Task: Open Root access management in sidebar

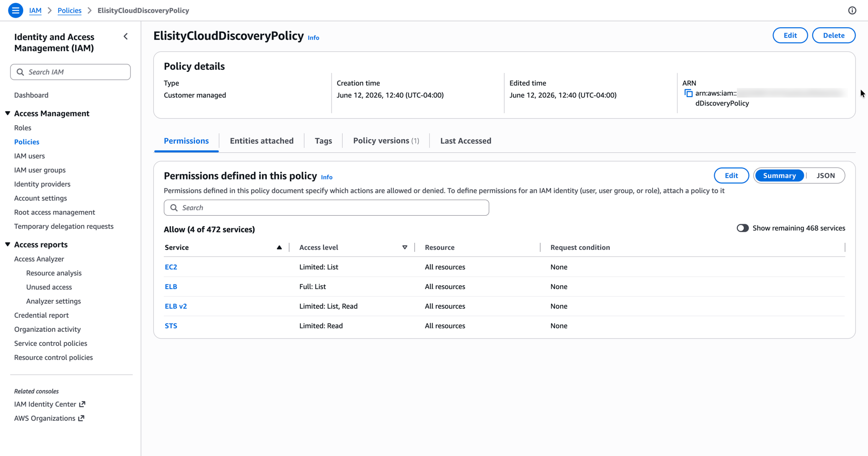Action: point(54,212)
